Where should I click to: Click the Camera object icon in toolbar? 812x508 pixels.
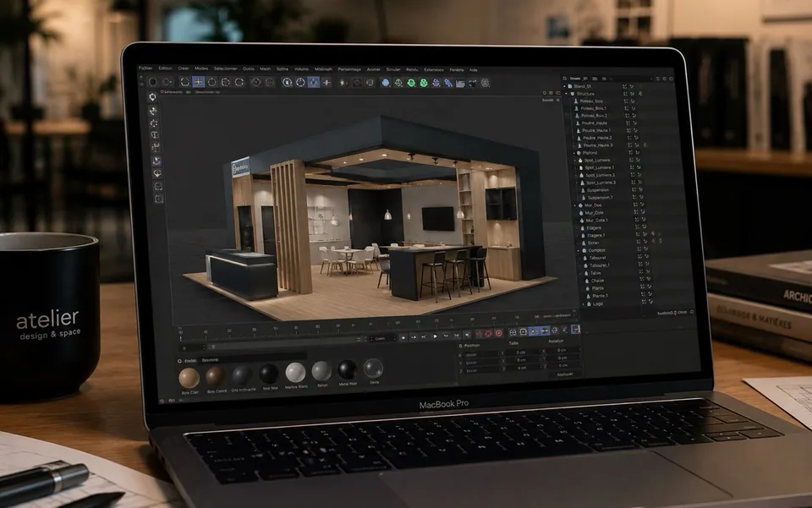click(473, 84)
